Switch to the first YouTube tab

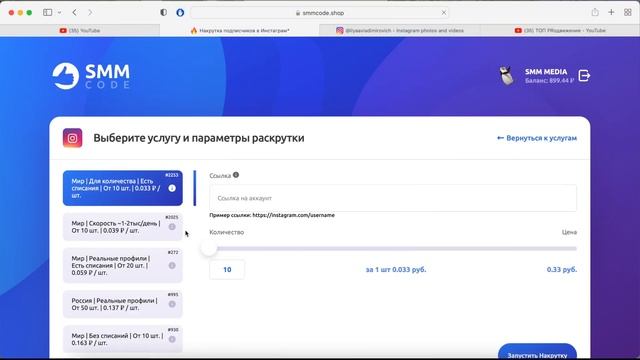[80, 30]
